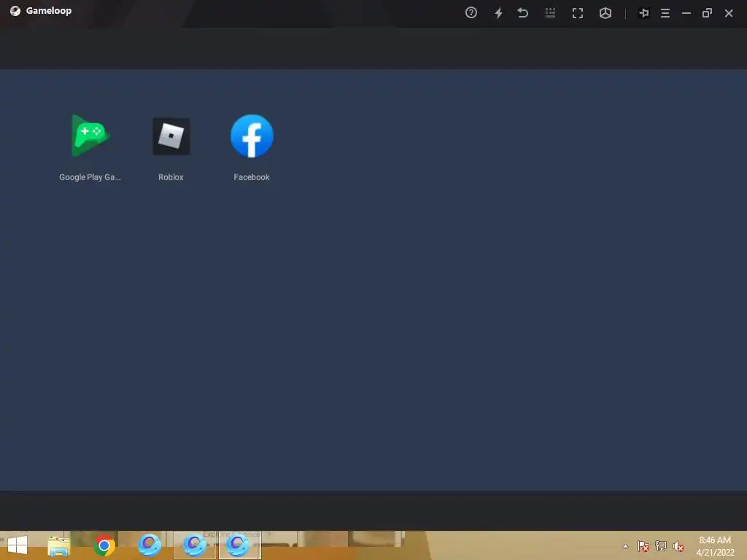Minimize the Gameloop window

pyautogui.click(x=686, y=13)
